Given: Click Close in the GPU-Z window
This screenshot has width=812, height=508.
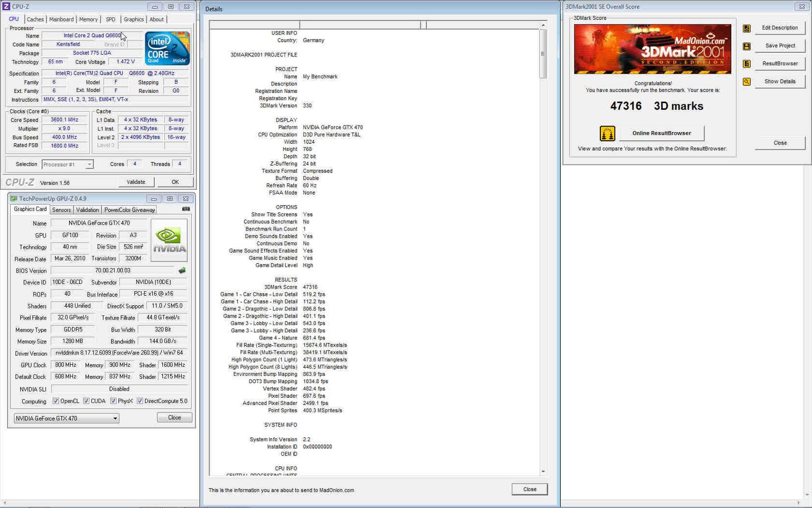Looking at the screenshot, I should (x=175, y=418).
